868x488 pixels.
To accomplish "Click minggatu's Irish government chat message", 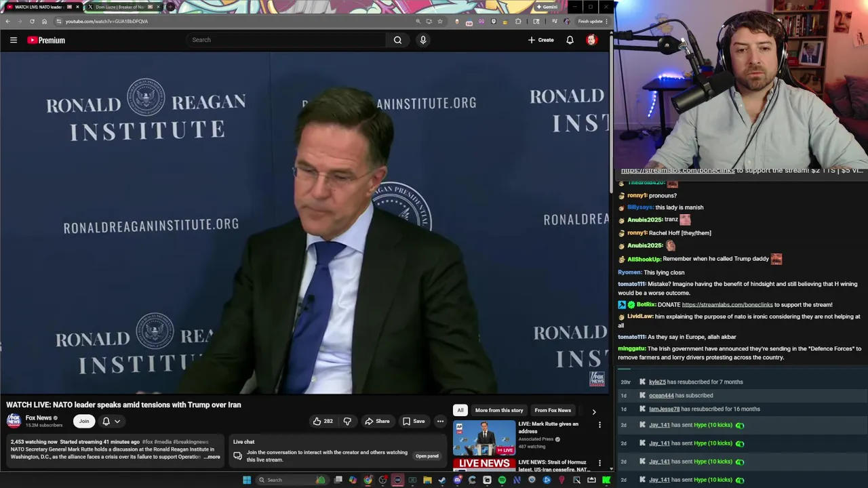I will [x=739, y=353].
